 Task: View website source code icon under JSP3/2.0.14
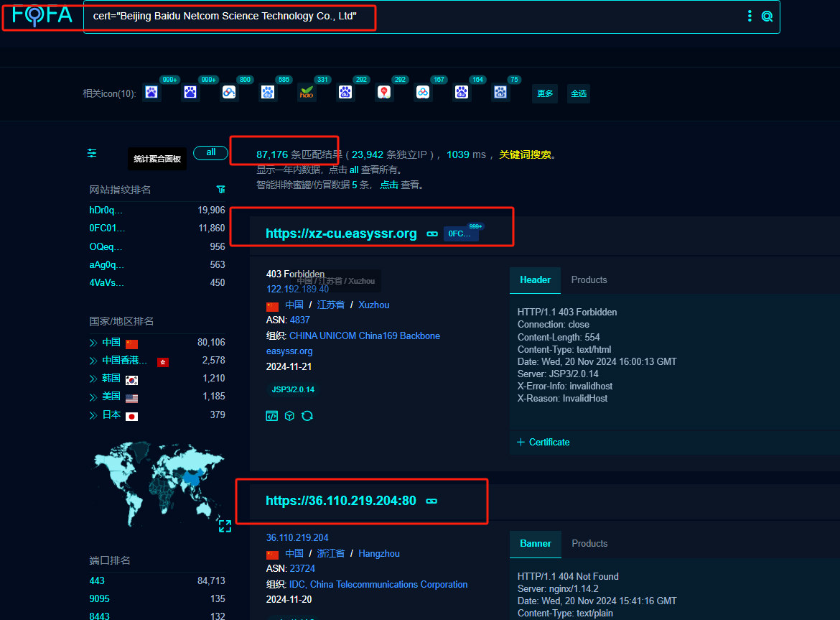(x=272, y=416)
